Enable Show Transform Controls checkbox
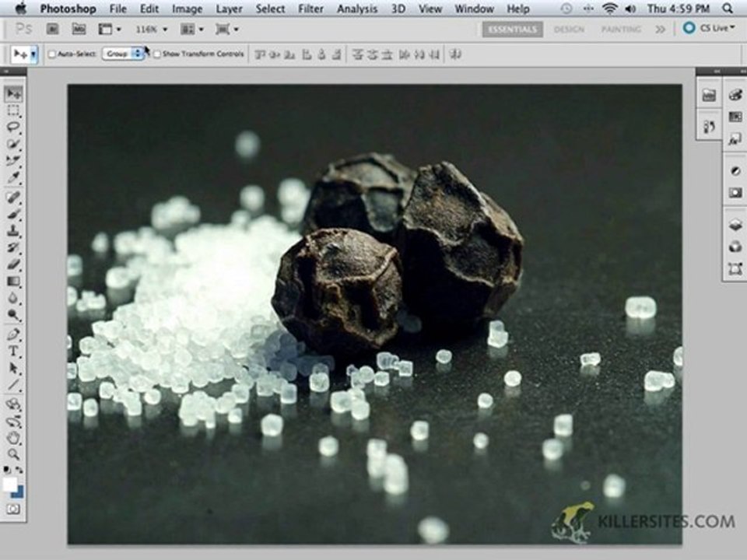Image resolution: width=747 pixels, height=560 pixels. pyautogui.click(x=156, y=54)
